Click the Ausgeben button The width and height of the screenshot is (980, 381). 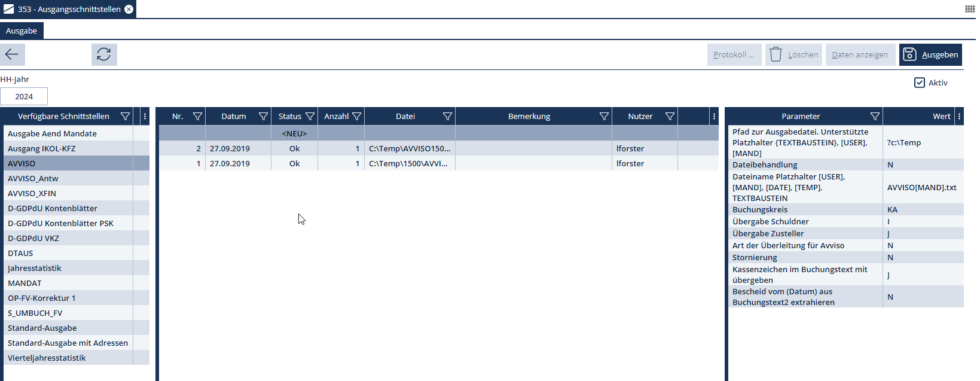tap(930, 54)
